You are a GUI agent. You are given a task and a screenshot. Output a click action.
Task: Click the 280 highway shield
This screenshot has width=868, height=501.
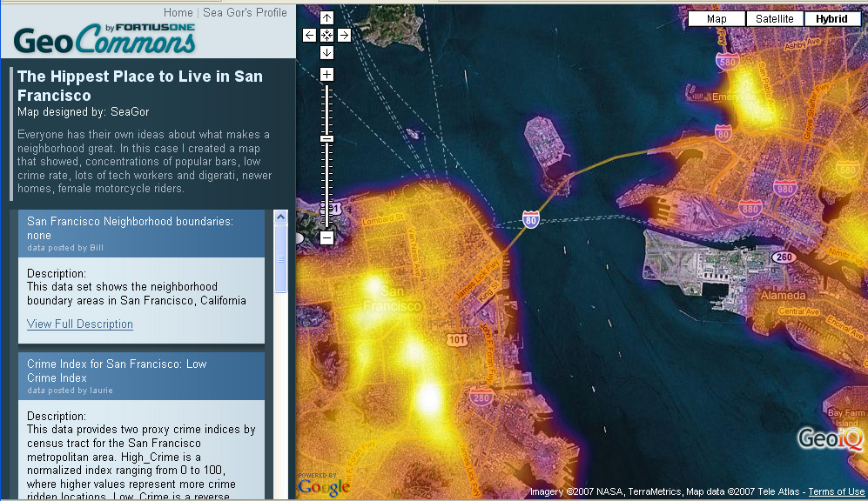pos(481,397)
